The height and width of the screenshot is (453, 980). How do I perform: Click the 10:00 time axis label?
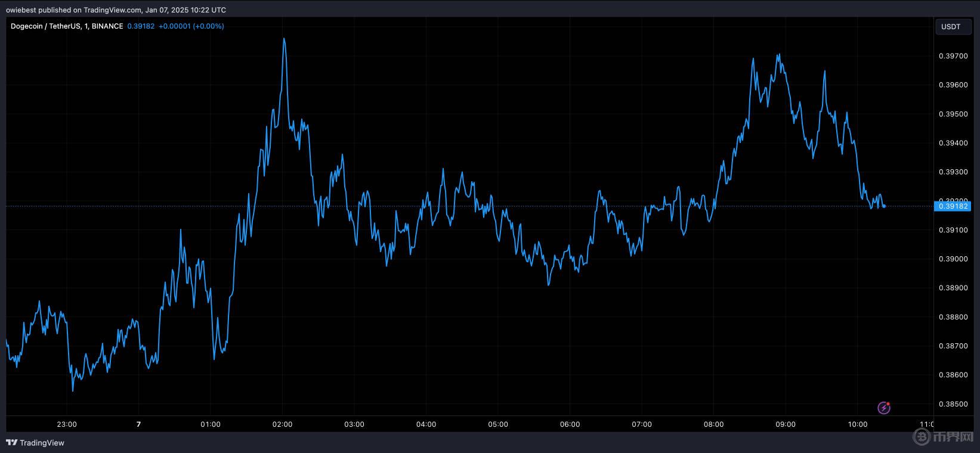(857, 424)
